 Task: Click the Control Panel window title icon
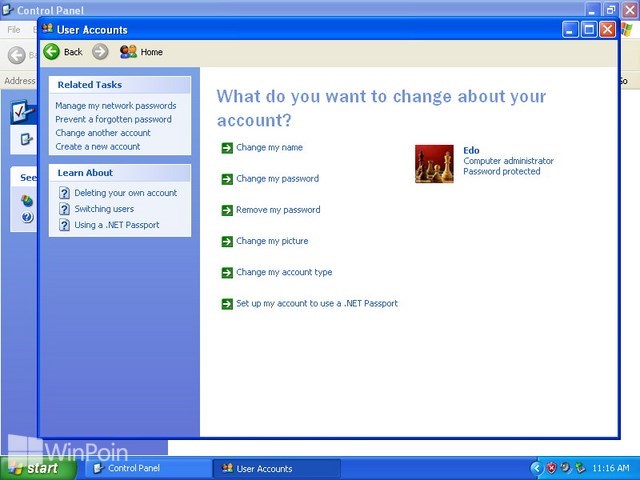point(8,9)
